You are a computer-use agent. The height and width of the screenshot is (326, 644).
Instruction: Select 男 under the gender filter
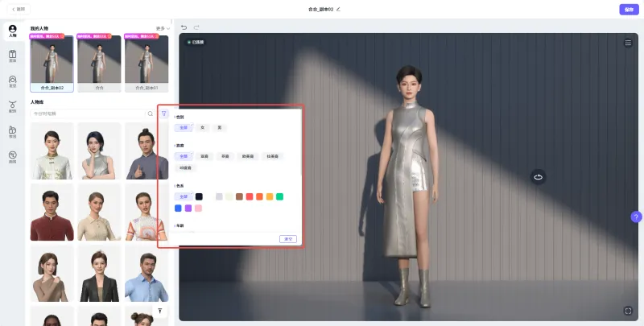point(220,128)
